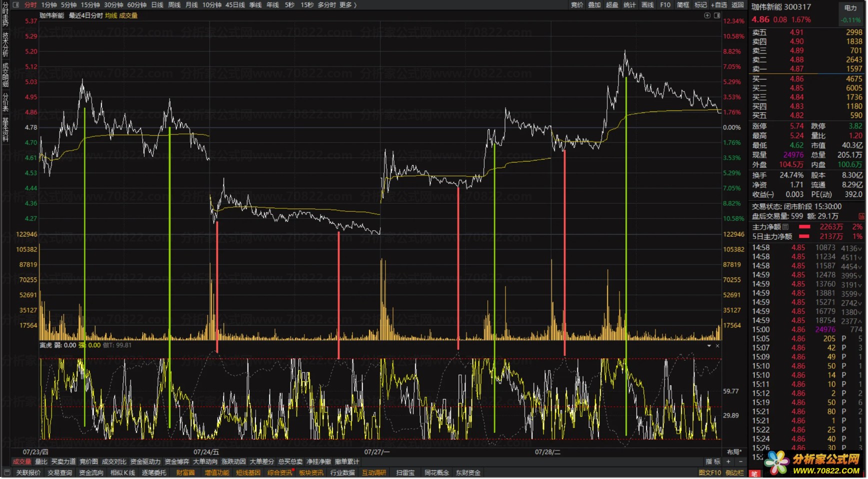Open the 统计 statistics tool
The height and width of the screenshot is (479, 868).
629,5
